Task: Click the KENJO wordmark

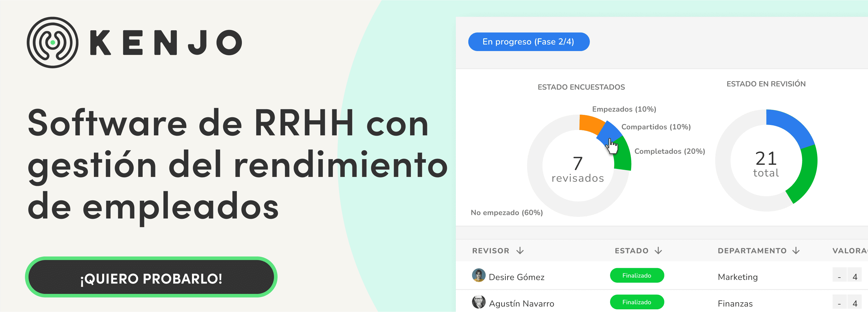Action: tap(166, 42)
